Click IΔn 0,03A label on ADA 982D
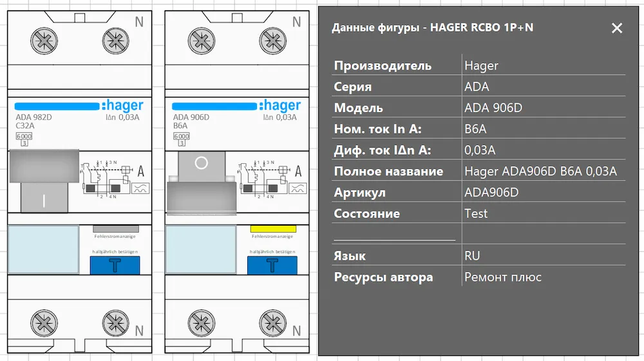Viewport: 644px width, 361px height. 122,117
